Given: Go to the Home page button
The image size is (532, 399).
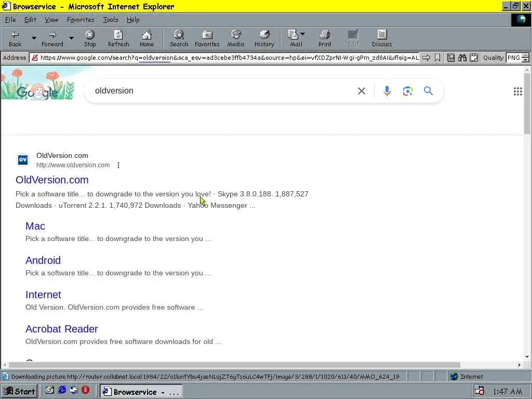Looking at the screenshot, I should [x=147, y=38].
